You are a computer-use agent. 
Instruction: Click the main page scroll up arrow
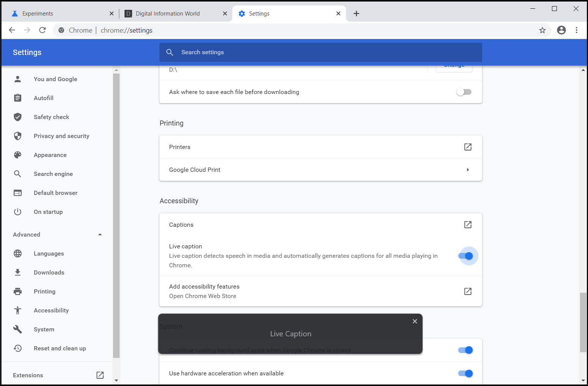(583, 70)
